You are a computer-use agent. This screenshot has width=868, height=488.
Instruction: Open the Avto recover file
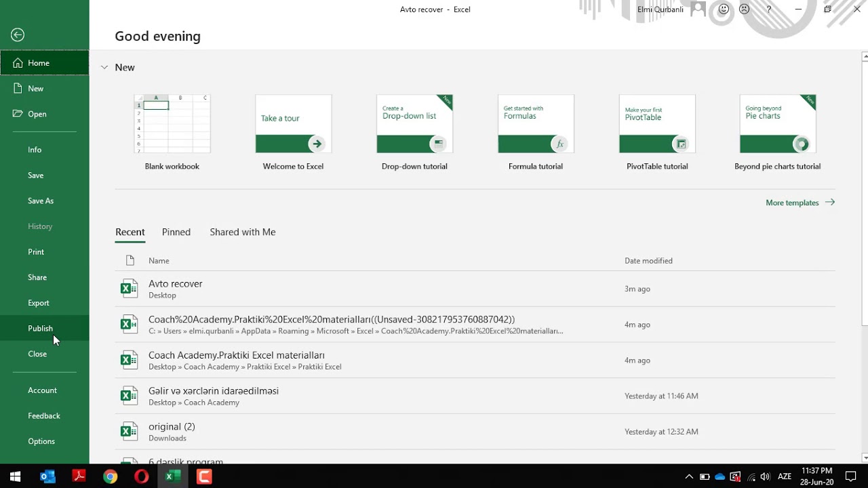[x=475, y=289]
